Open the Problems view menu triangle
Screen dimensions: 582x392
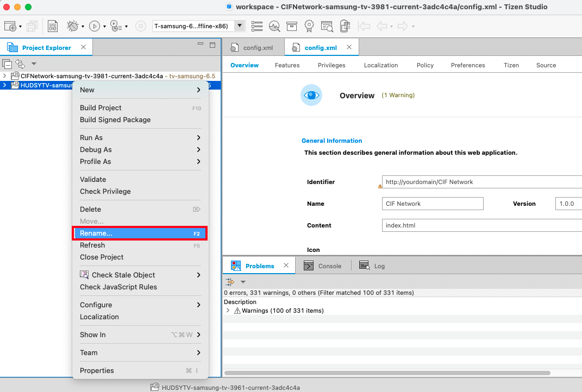(243, 282)
